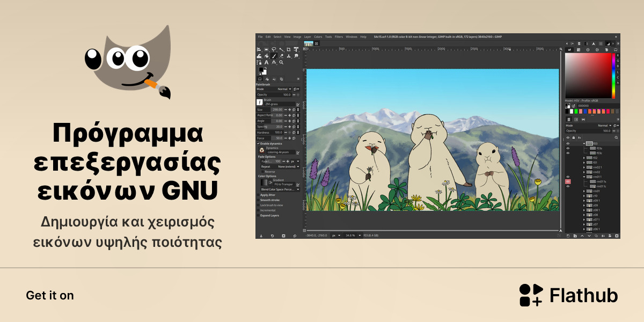
Task: Select the Paths tool
Action: tap(259, 62)
